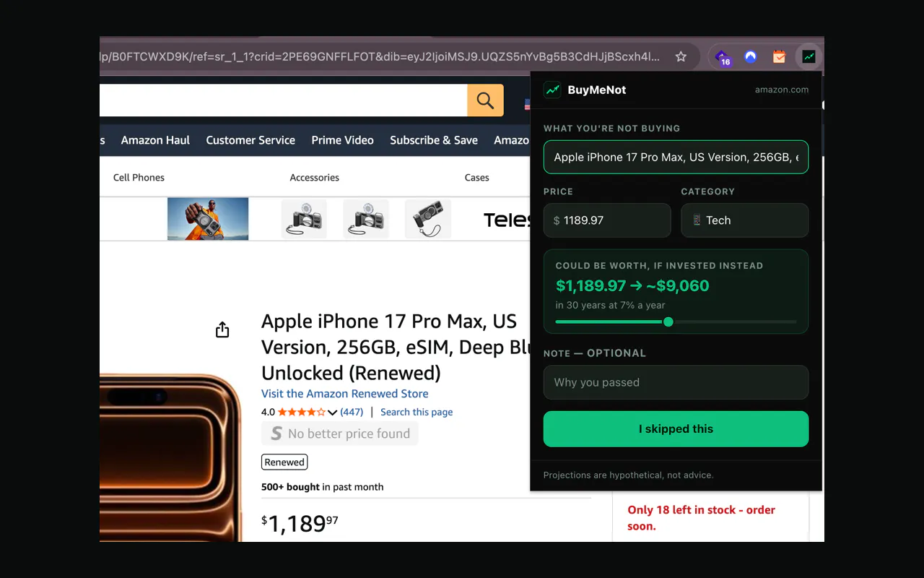
Task: Click the '500+ bought in past month' text
Action: [x=322, y=487]
